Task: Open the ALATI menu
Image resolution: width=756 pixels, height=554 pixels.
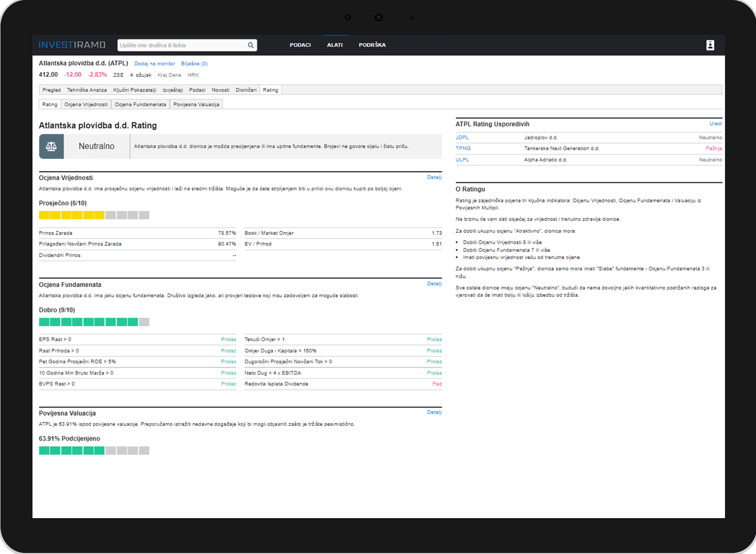Action: [335, 45]
